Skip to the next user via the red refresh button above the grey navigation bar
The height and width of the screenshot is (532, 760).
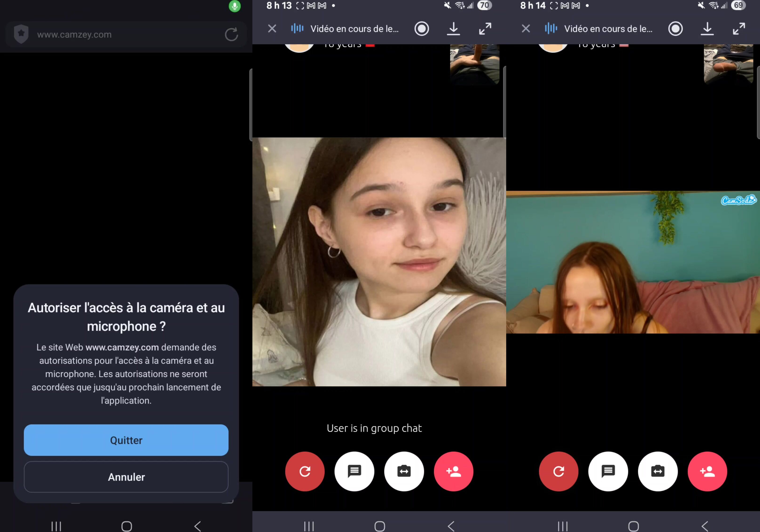pos(305,471)
